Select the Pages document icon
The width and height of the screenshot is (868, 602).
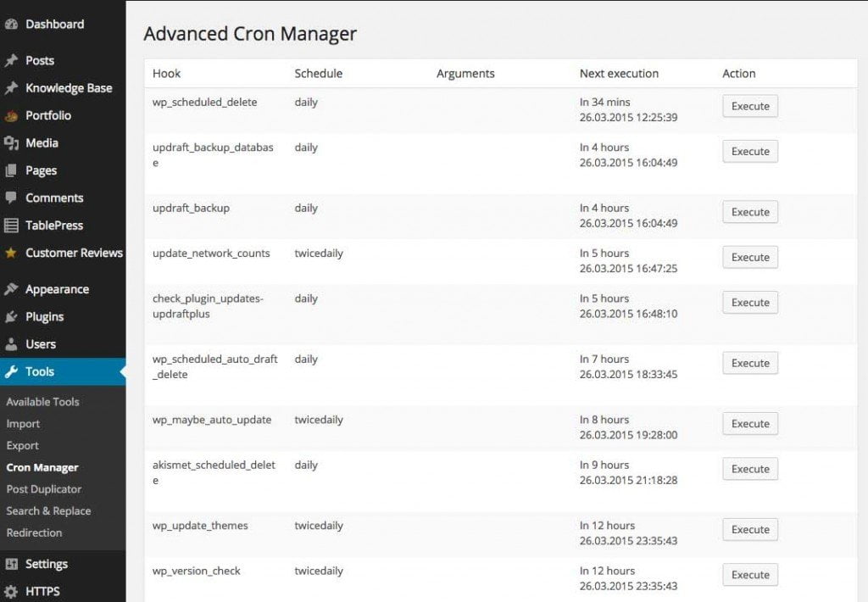[12, 170]
